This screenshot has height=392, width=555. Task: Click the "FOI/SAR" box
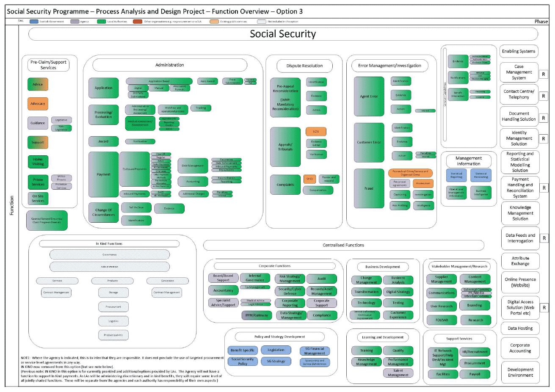442,320
